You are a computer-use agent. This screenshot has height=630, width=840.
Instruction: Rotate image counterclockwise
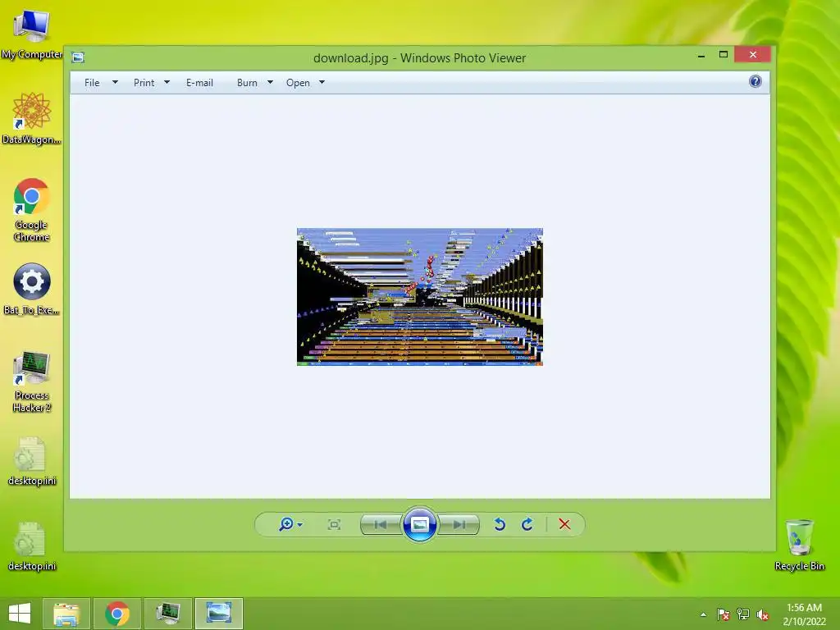(x=500, y=524)
